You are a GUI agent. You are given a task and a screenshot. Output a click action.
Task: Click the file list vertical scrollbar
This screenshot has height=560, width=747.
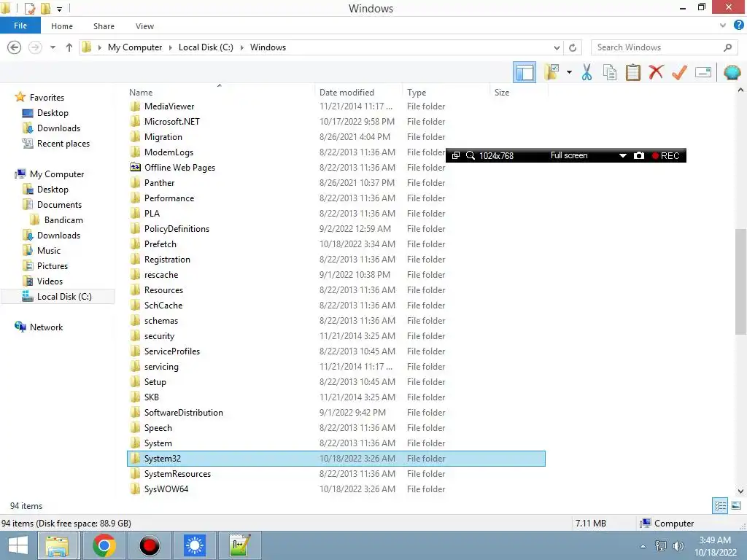tap(740, 282)
